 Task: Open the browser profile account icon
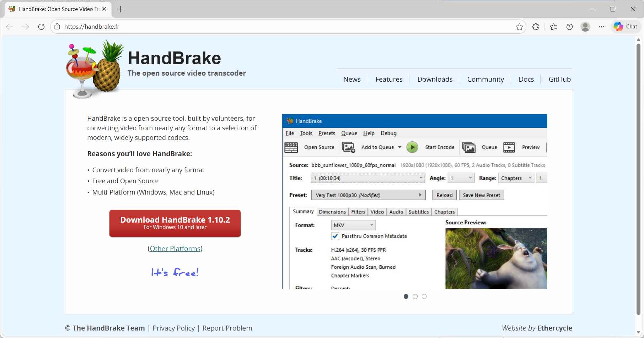pyautogui.click(x=585, y=26)
